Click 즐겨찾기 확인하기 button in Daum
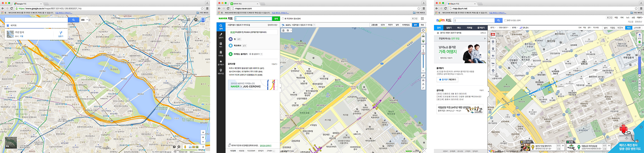Screen dimensions: 644x153 447,79
